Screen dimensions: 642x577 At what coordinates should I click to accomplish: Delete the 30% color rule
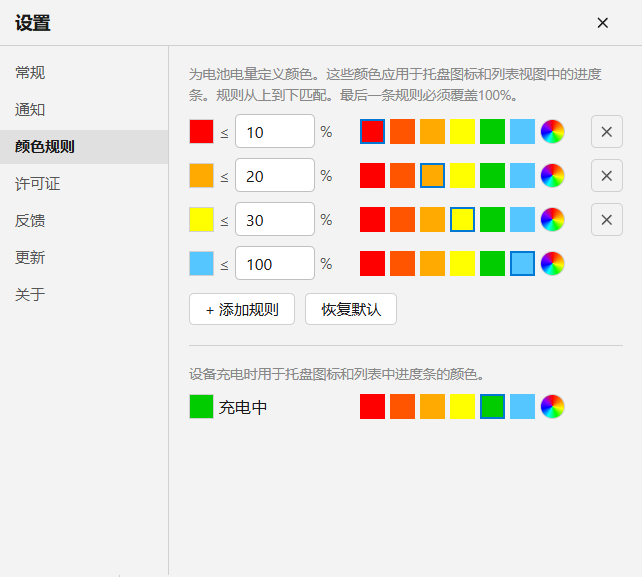pos(606,219)
